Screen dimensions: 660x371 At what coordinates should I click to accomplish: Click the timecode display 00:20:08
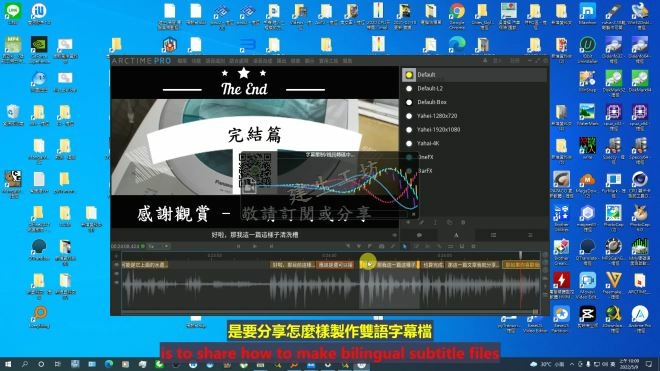(125, 246)
